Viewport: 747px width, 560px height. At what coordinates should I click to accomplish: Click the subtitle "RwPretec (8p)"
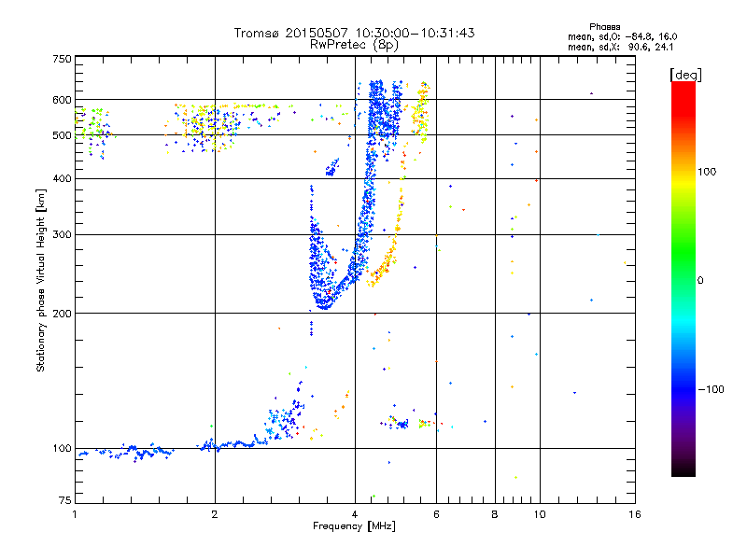(x=354, y=45)
